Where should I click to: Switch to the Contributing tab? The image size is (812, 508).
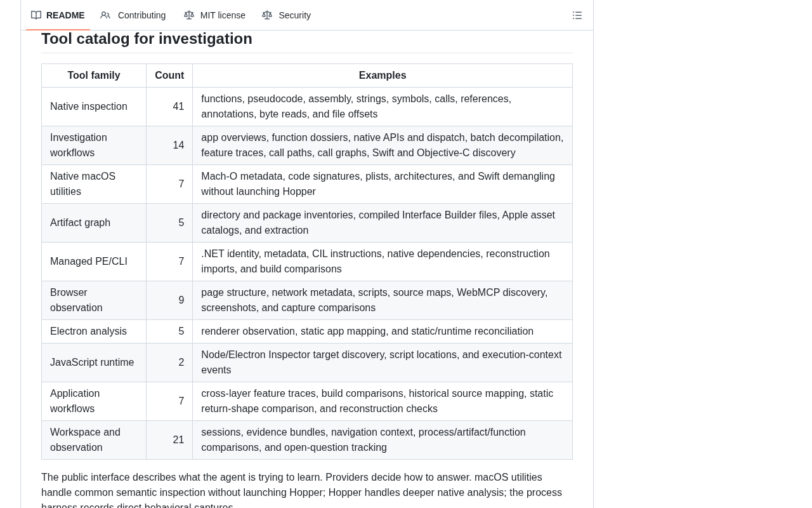[x=133, y=15]
